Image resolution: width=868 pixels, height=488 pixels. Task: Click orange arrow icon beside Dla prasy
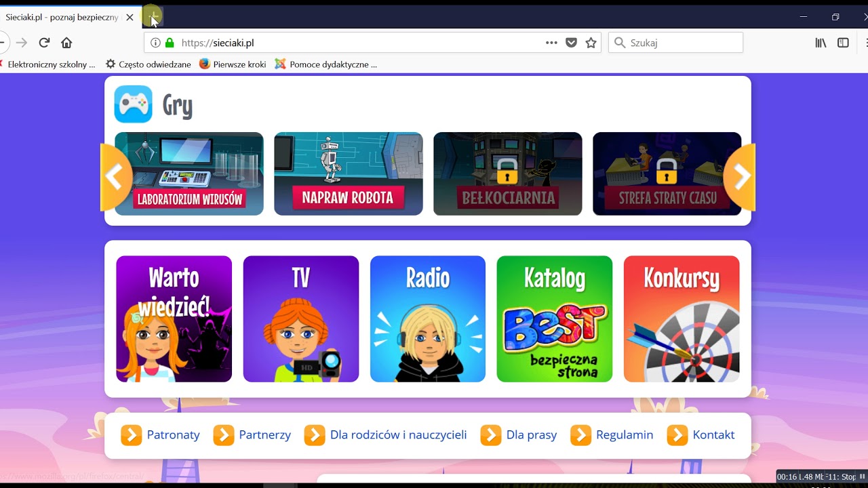point(491,435)
